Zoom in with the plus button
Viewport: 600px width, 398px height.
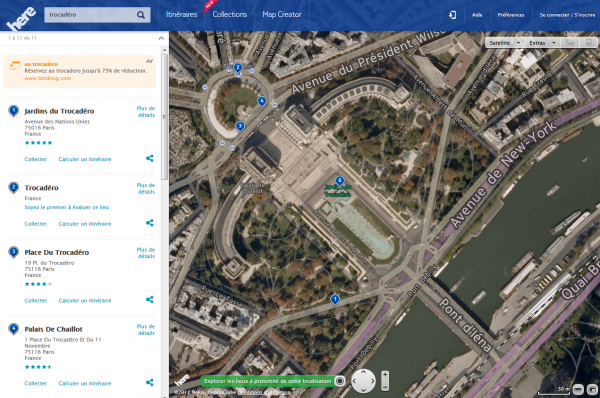point(385,375)
